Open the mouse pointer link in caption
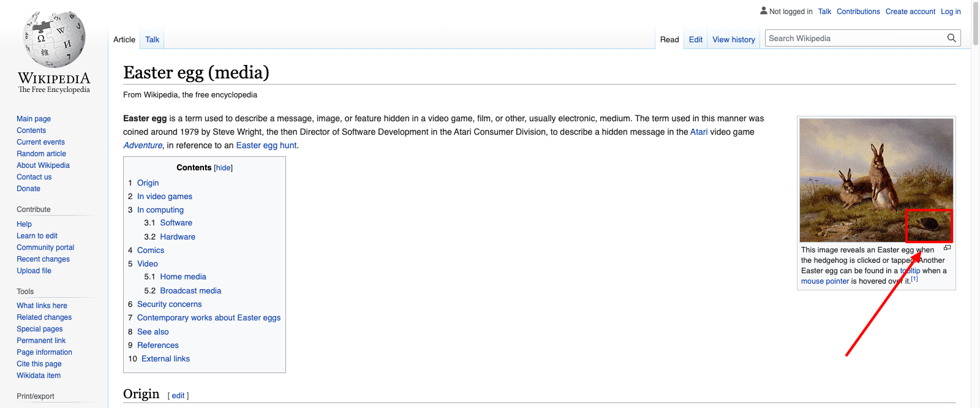This screenshot has height=408, width=980. pos(824,281)
